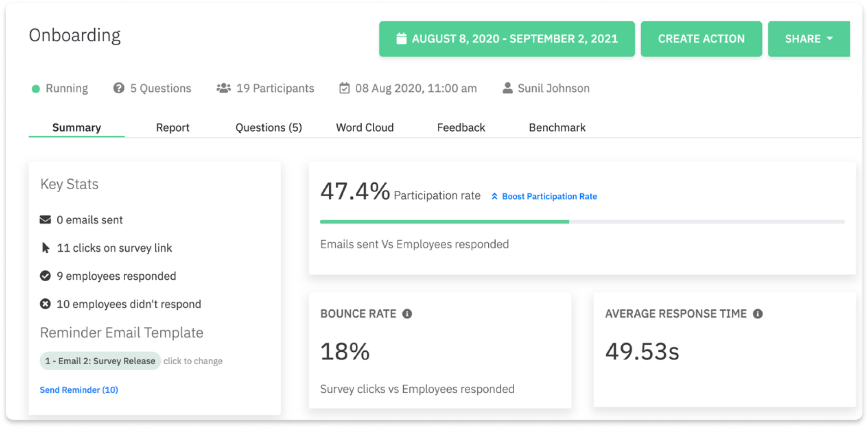
Task: Click the calendar check icon beside 08 Aug 2020
Action: click(x=344, y=88)
